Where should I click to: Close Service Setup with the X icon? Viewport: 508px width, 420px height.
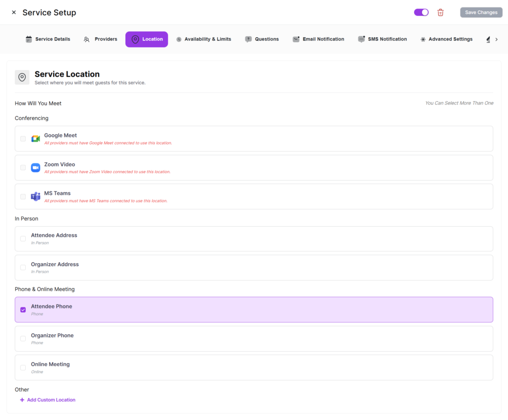[14, 12]
